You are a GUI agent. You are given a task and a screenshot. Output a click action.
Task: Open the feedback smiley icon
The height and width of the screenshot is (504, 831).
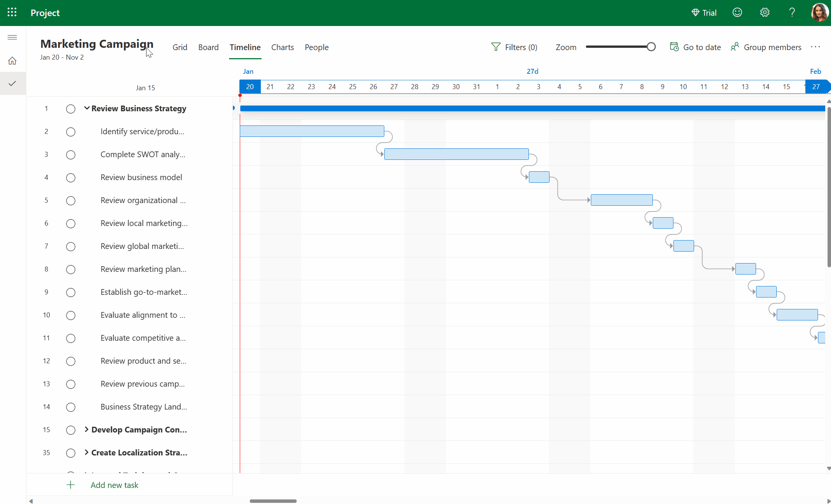(x=737, y=12)
